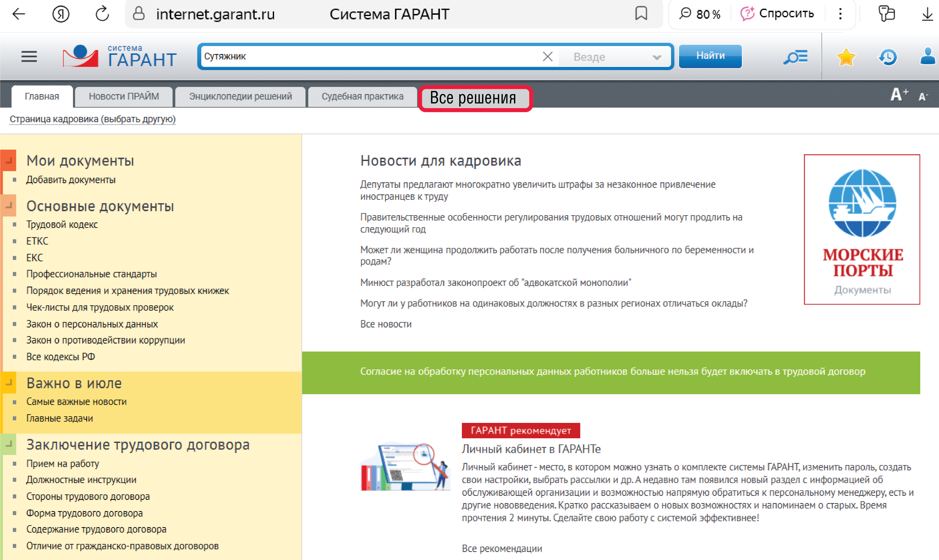The width and height of the screenshot is (939, 560).
Task: Click the padlock site security icon
Action: tap(139, 14)
